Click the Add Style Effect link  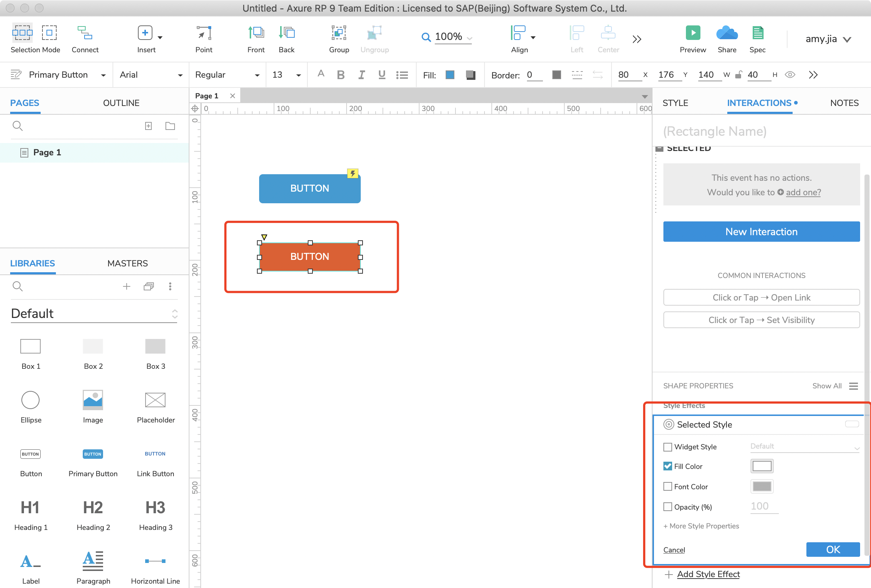coord(708,574)
